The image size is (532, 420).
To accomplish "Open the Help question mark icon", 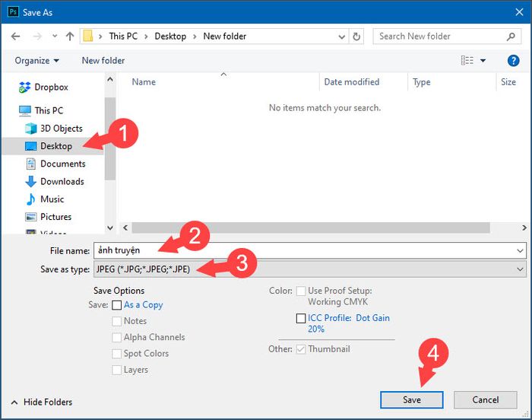I will click(513, 60).
